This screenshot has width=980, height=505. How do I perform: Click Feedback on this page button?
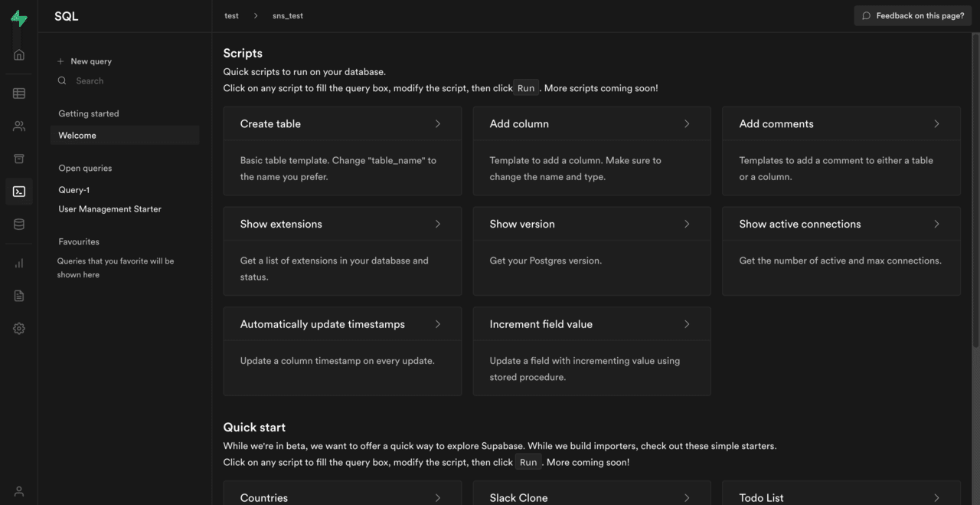pos(913,15)
